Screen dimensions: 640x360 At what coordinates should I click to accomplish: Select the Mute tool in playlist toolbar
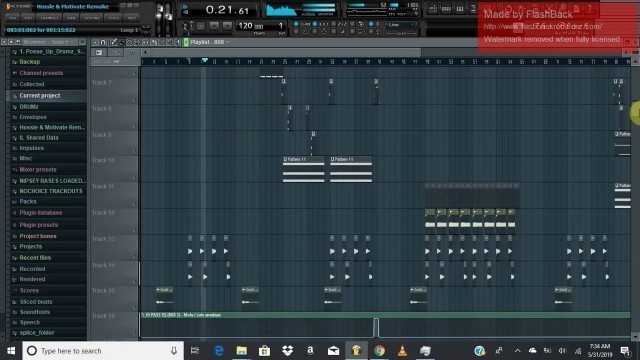pos(138,42)
